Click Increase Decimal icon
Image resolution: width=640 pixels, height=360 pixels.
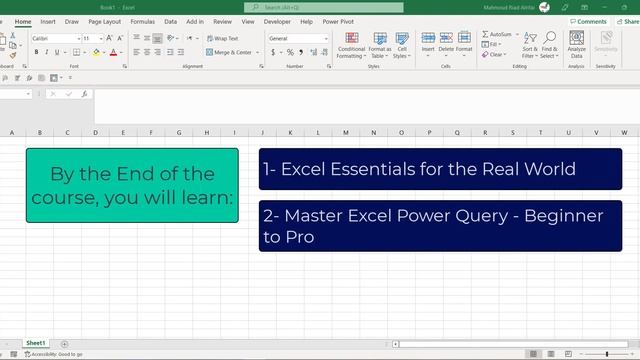point(313,52)
